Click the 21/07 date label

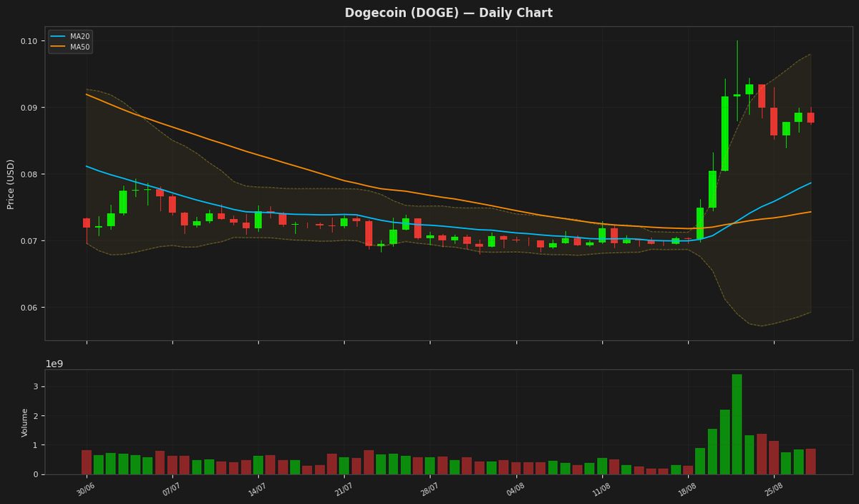tap(343, 488)
